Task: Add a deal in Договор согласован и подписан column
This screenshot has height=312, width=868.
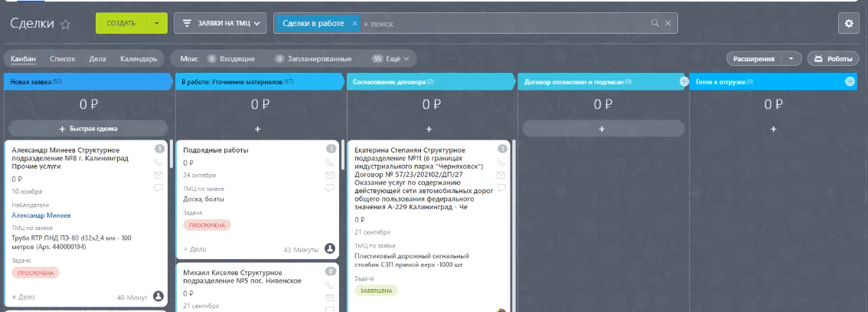Action: tap(602, 129)
